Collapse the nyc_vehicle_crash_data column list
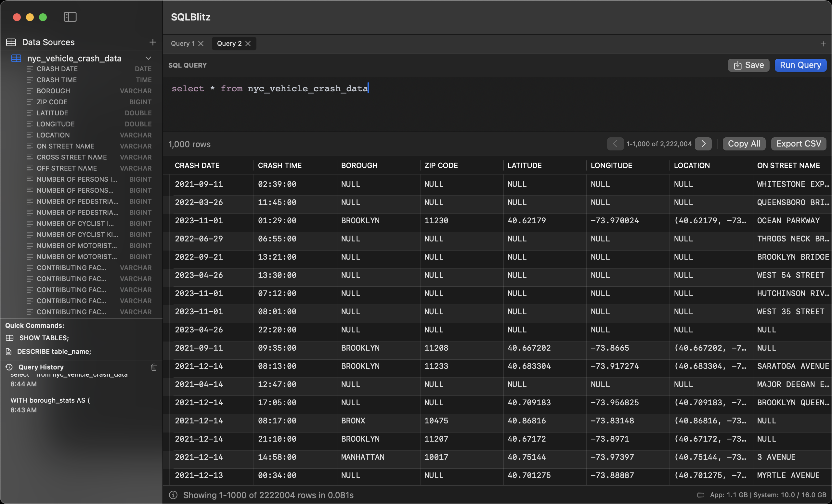The width and height of the screenshot is (832, 504). click(x=149, y=58)
